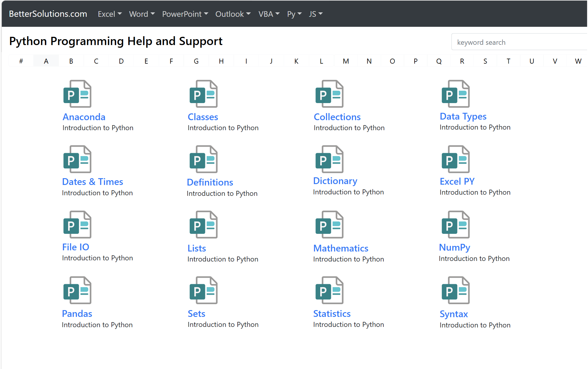Click the Mathematics document icon

(329, 224)
